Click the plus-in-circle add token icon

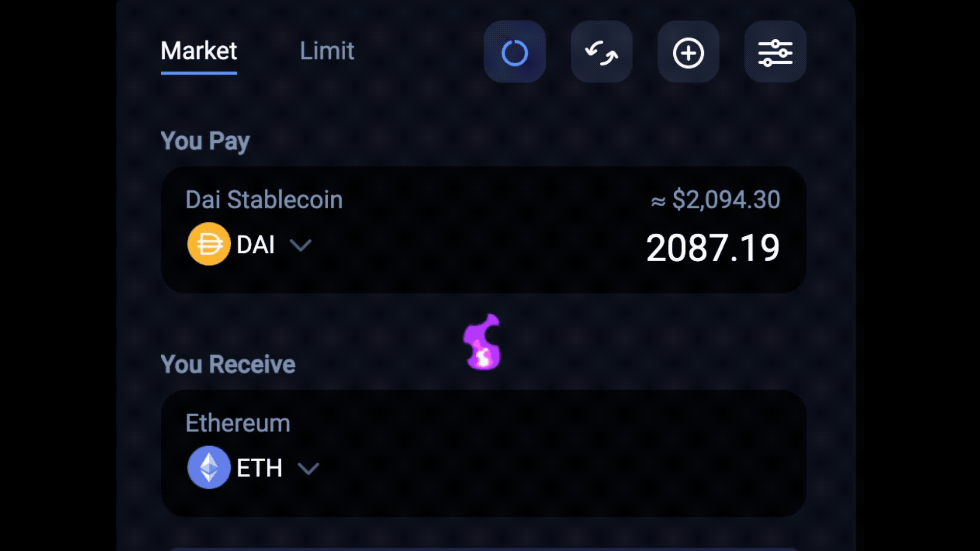[x=688, y=52]
